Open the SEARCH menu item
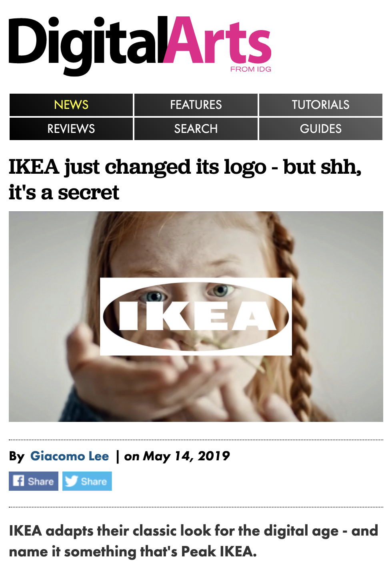 pyautogui.click(x=196, y=129)
